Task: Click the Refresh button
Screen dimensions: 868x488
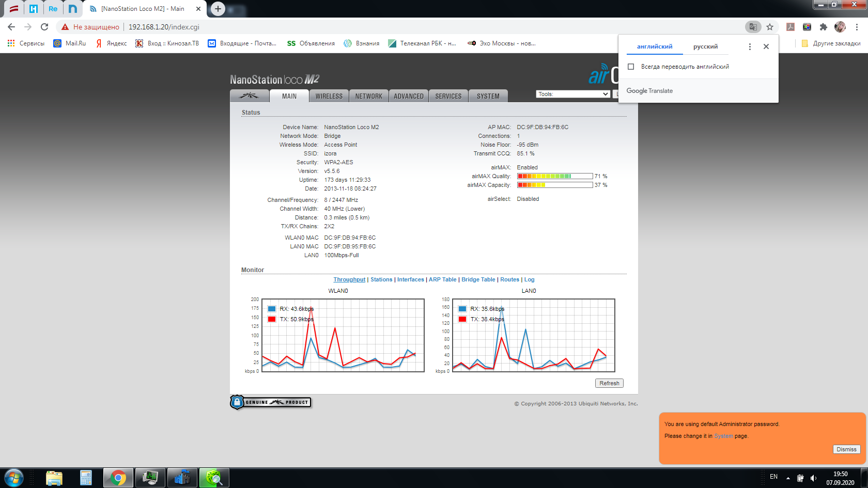Action: pos(609,383)
